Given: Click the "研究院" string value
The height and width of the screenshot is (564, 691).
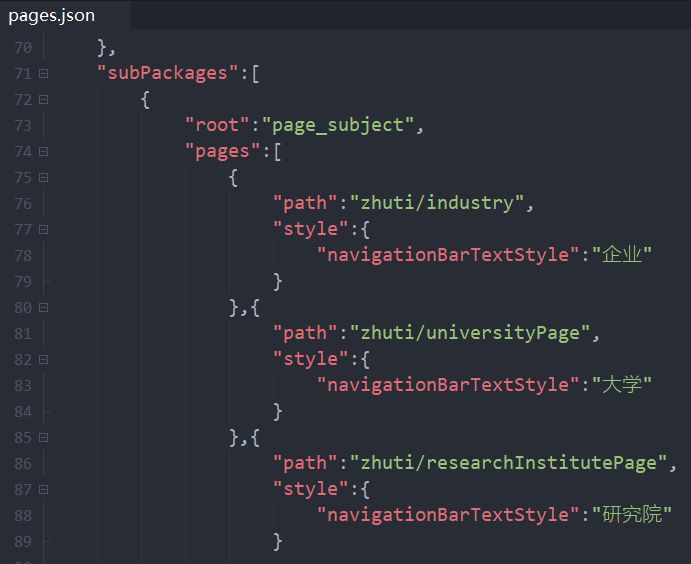Looking at the screenshot, I should (632, 515).
